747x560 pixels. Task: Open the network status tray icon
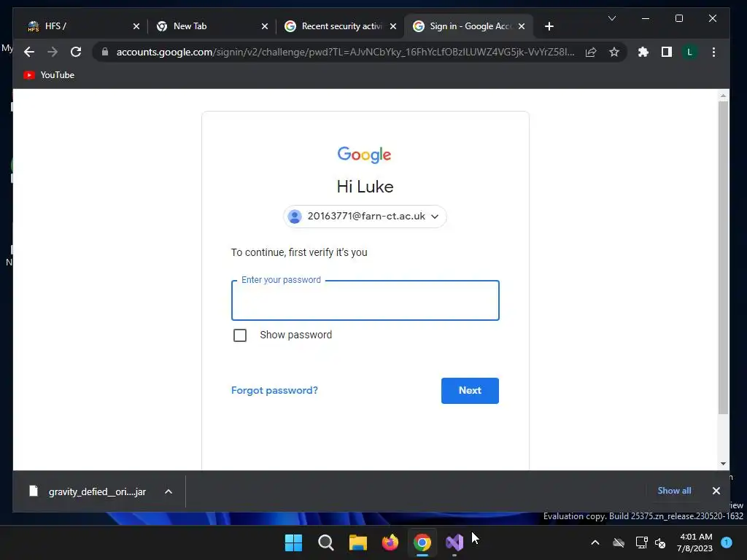pos(642,542)
